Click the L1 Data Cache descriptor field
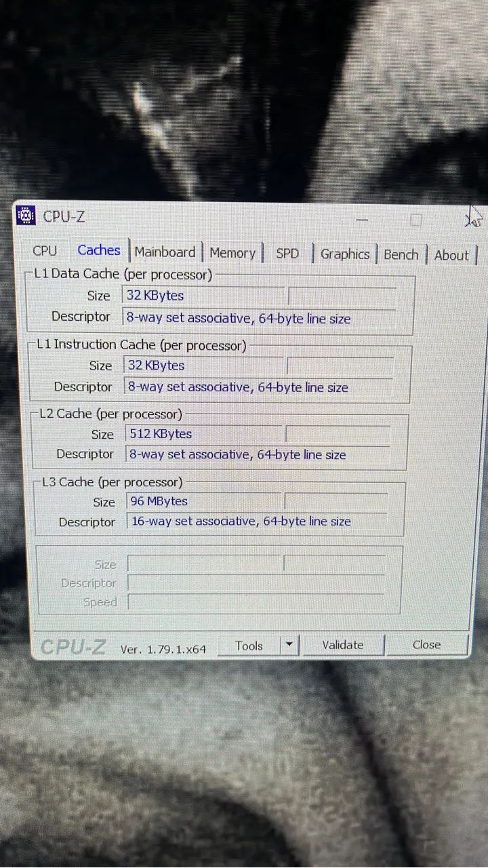Image resolution: width=488 pixels, height=868 pixels. [259, 318]
